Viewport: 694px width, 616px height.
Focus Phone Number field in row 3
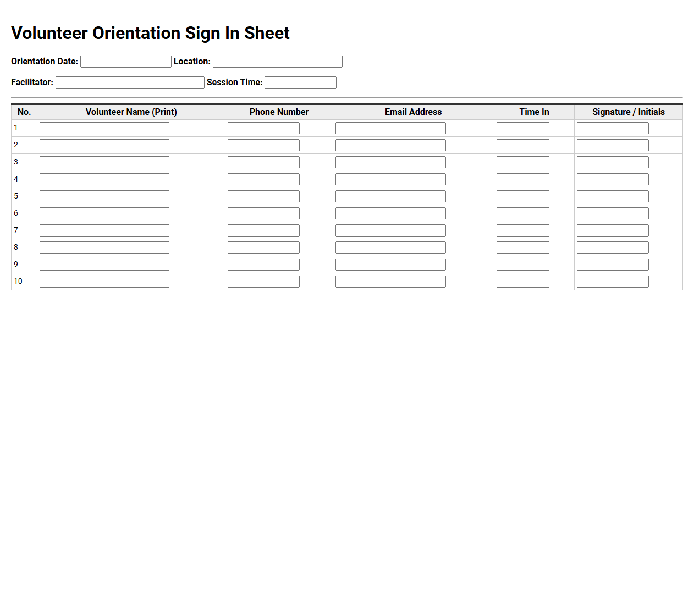click(263, 162)
